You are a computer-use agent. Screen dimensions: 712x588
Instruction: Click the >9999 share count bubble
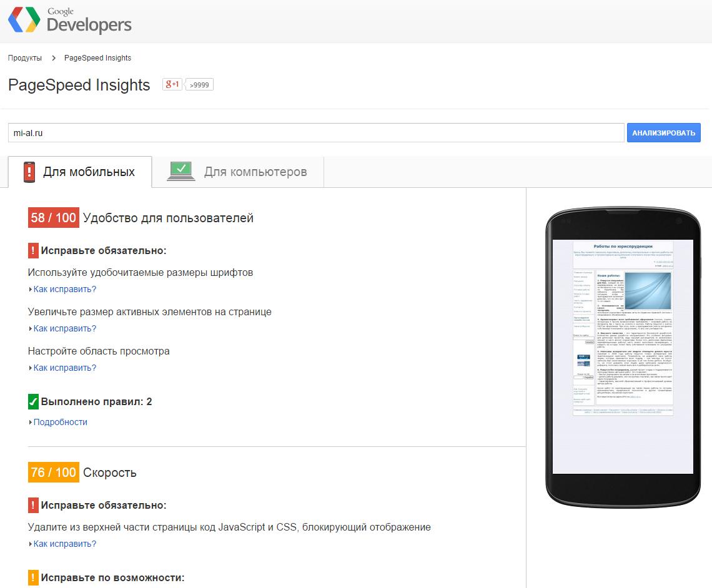point(199,85)
